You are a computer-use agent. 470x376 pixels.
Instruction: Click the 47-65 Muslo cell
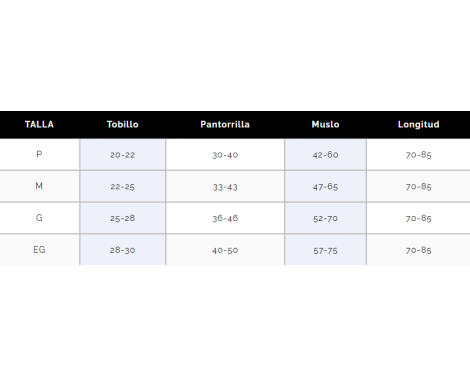[x=325, y=186]
